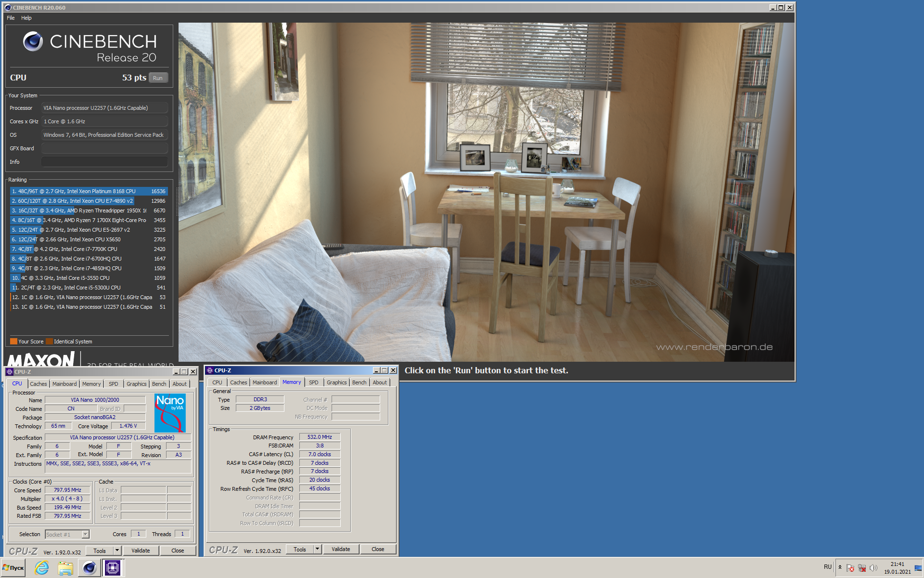This screenshot has height=578, width=924.
Task: Switch to SPD tab in right CPU-Z
Action: point(313,382)
